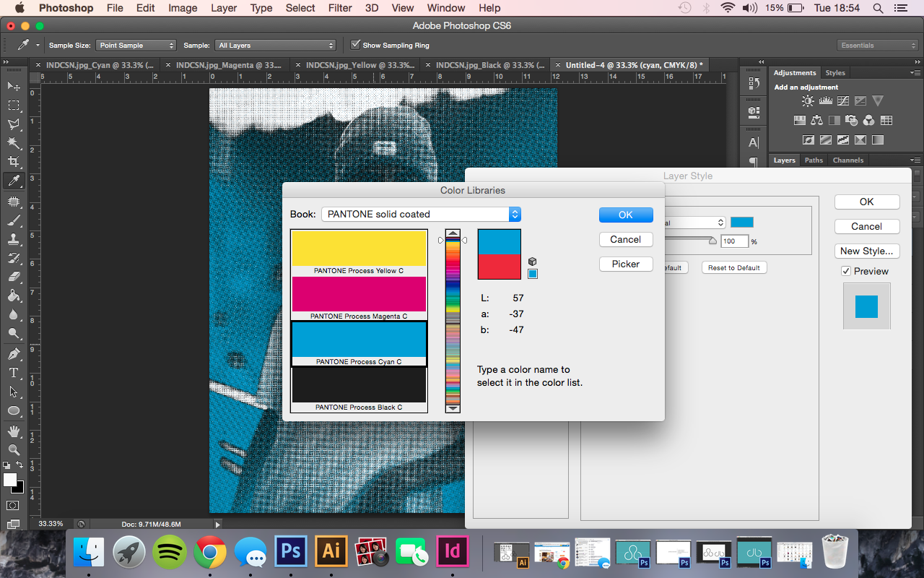Select the Move tool

pyautogui.click(x=13, y=86)
